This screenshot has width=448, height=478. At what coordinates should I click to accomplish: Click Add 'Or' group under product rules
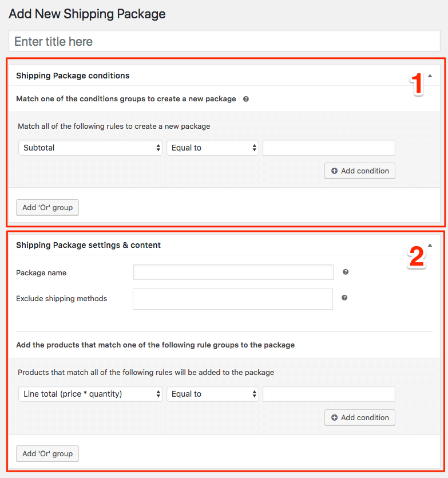pyautogui.click(x=47, y=453)
